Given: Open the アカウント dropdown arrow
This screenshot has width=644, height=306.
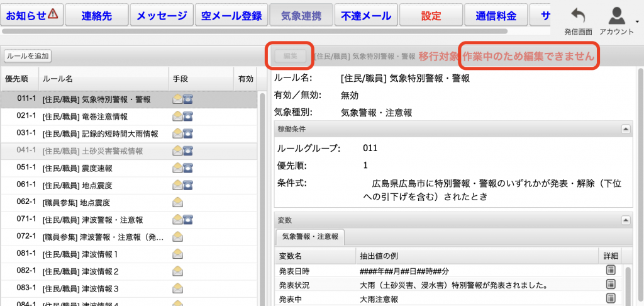Looking at the screenshot, I should pyautogui.click(x=637, y=21).
